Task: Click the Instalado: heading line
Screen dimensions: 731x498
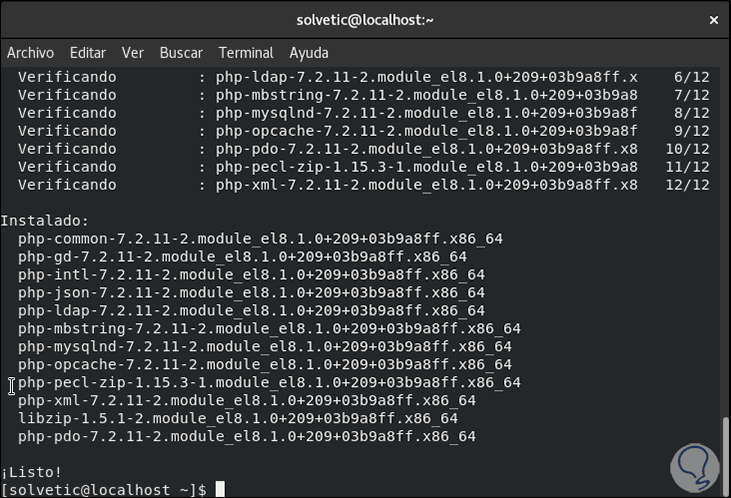Action: point(45,220)
